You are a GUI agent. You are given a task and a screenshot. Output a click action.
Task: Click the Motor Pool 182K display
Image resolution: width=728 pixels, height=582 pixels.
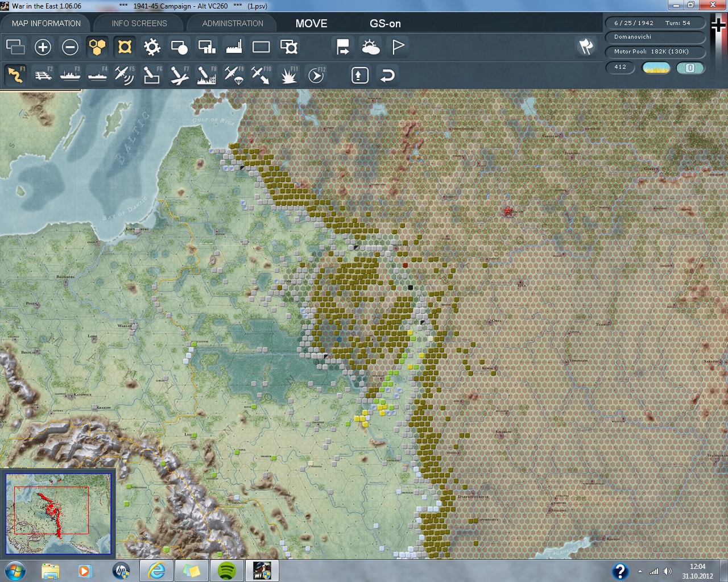(x=655, y=52)
